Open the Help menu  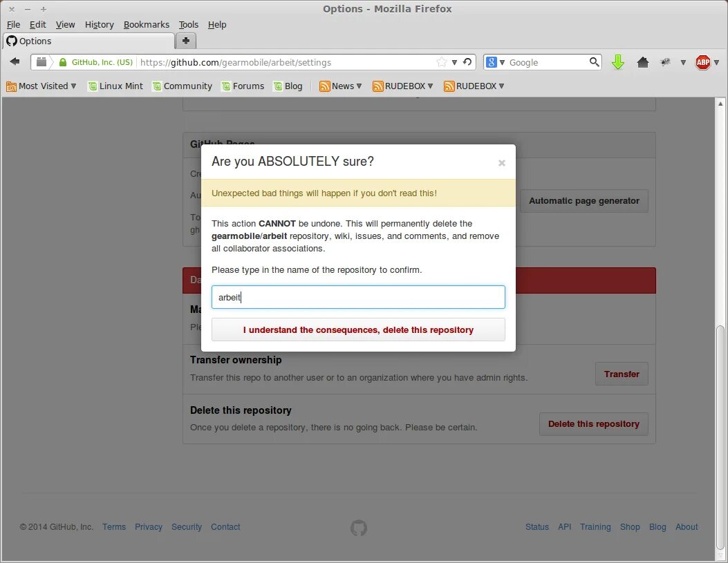coord(217,25)
